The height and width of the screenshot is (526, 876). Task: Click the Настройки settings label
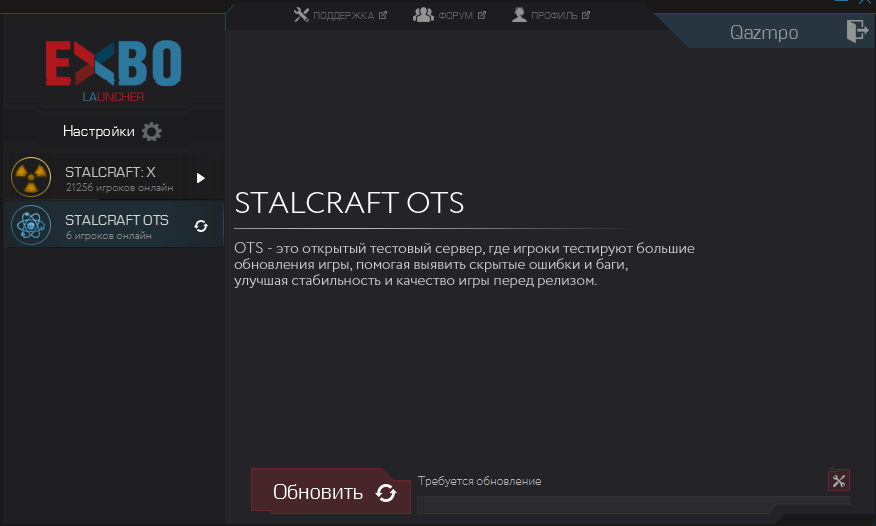tap(98, 131)
